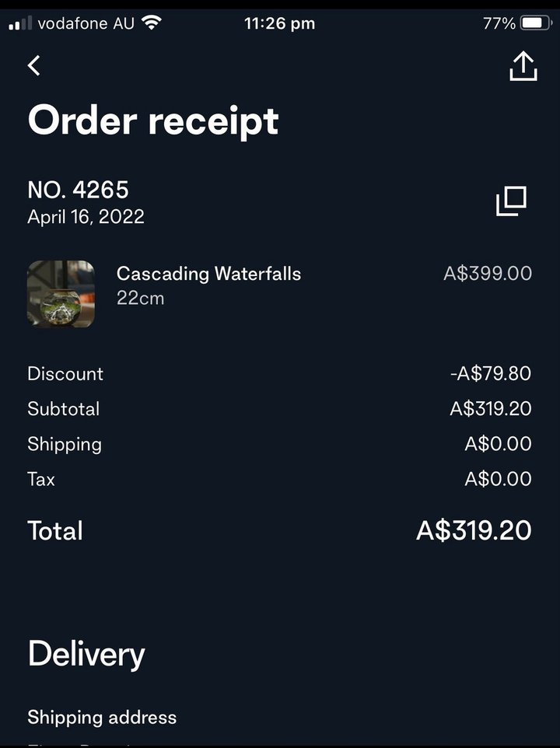Image resolution: width=560 pixels, height=748 pixels.
Task: Tap the Shipping row label
Action: [x=65, y=445]
